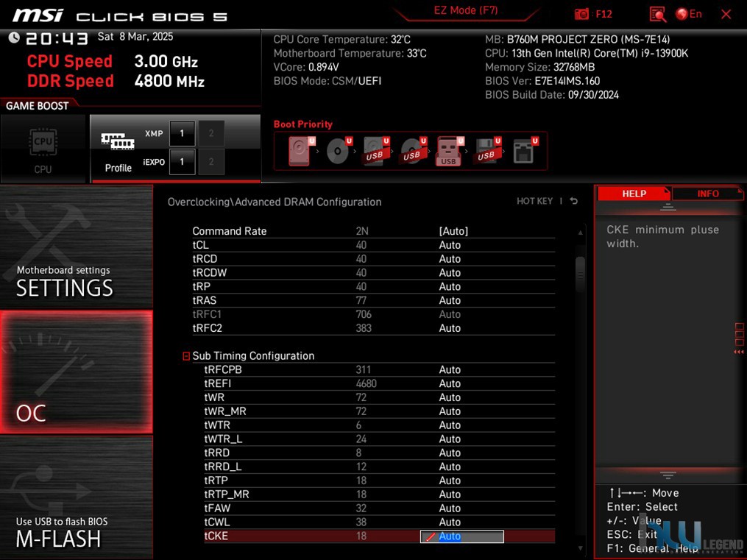
Task: Click the back arrow next to HOT KEY
Action: coord(573,201)
